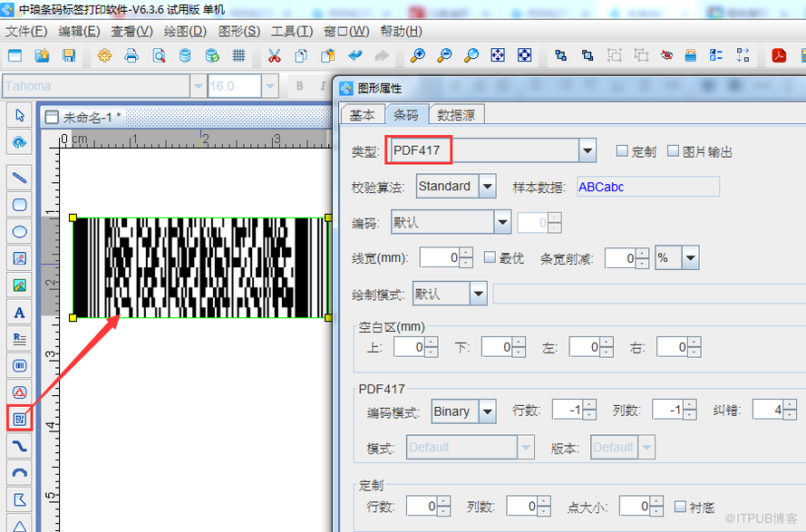Select the straight line drawing tool

pyautogui.click(x=19, y=178)
